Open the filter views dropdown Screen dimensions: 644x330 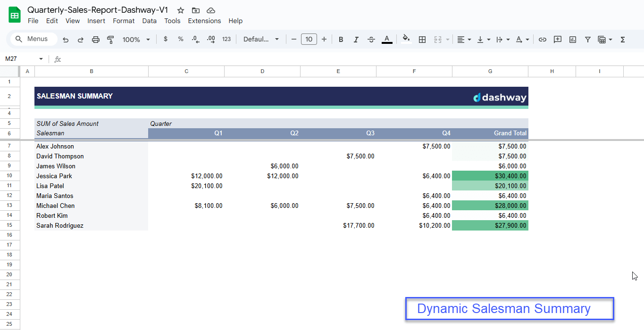coord(605,40)
